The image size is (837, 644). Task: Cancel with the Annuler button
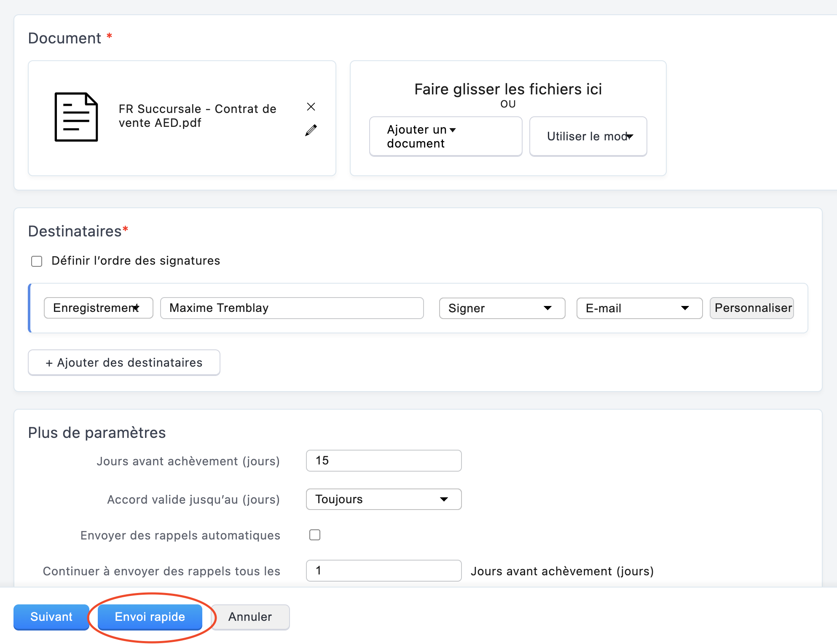coord(250,617)
